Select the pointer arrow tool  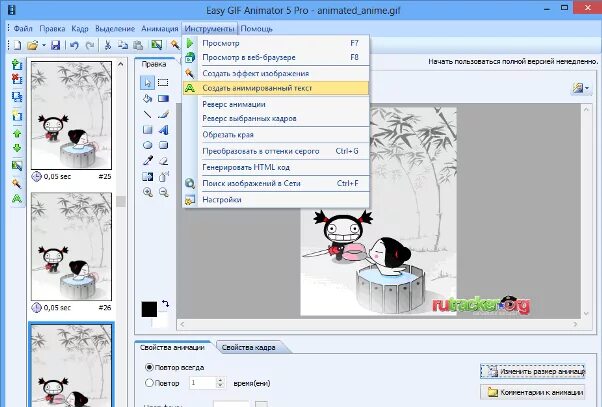click(x=147, y=83)
